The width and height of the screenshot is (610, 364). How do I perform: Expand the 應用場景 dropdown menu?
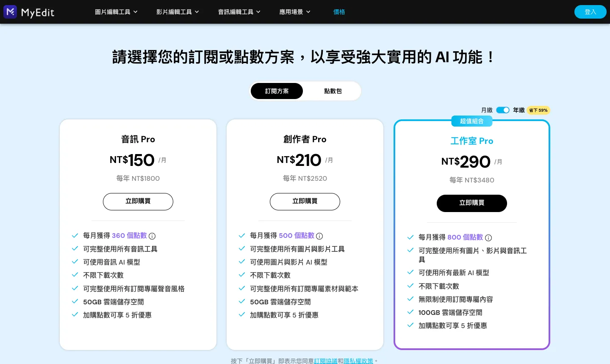pyautogui.click(x=295, y=12)
